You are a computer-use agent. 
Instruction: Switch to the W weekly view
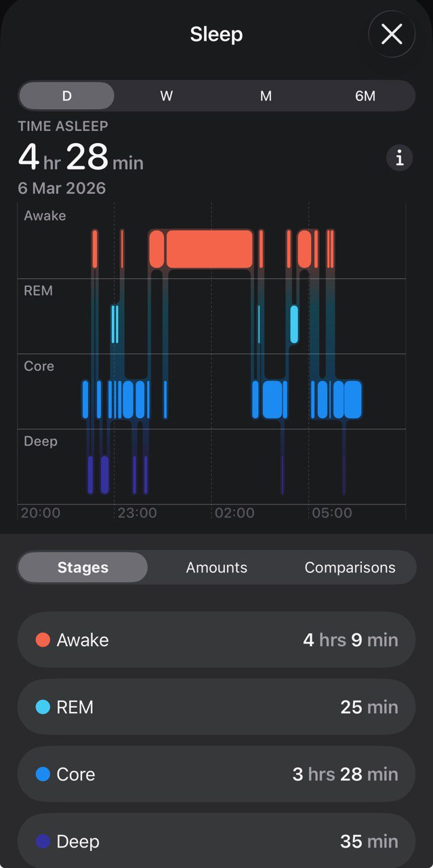point(166,96)
